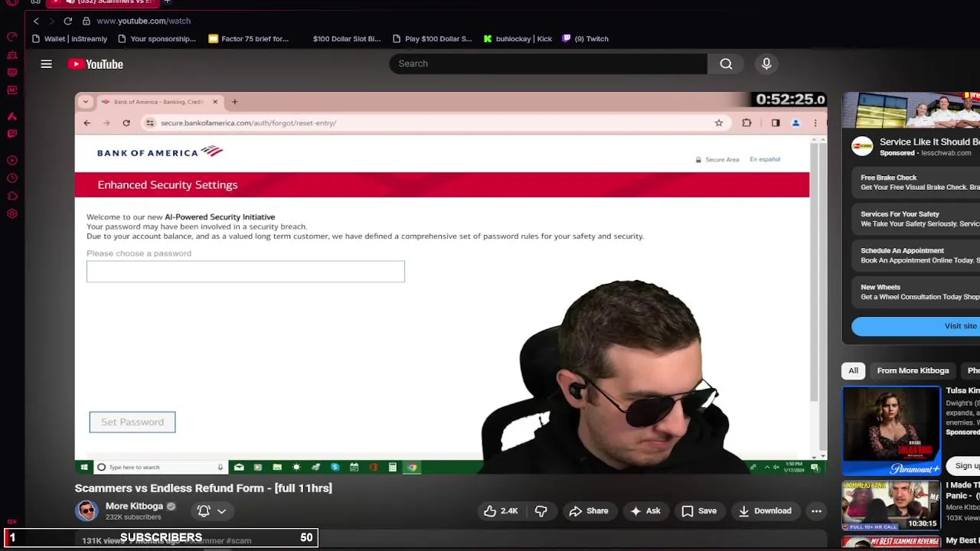This screenshot has height=551, width=980.
Task: Open the Wallet | inStreamly bookmark
Action: click(x=70, y=38)
